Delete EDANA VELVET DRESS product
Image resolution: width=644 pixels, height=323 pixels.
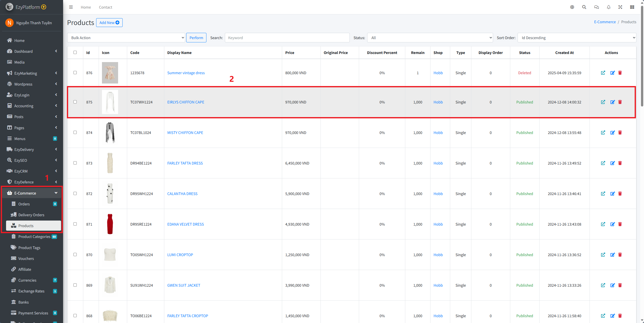tap(620, 224)
